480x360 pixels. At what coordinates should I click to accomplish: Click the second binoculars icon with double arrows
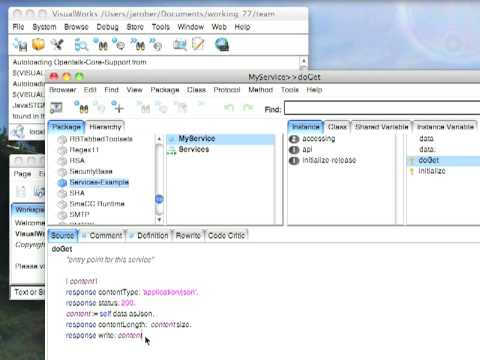[x=138, y=44]
